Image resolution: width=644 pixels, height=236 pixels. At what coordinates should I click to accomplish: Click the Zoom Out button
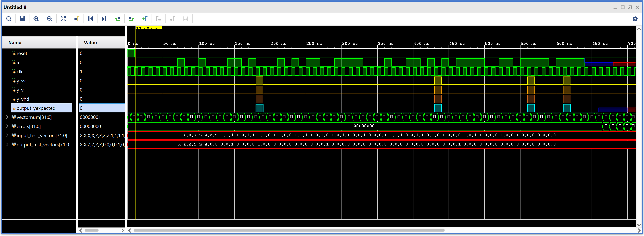point(50,19)
